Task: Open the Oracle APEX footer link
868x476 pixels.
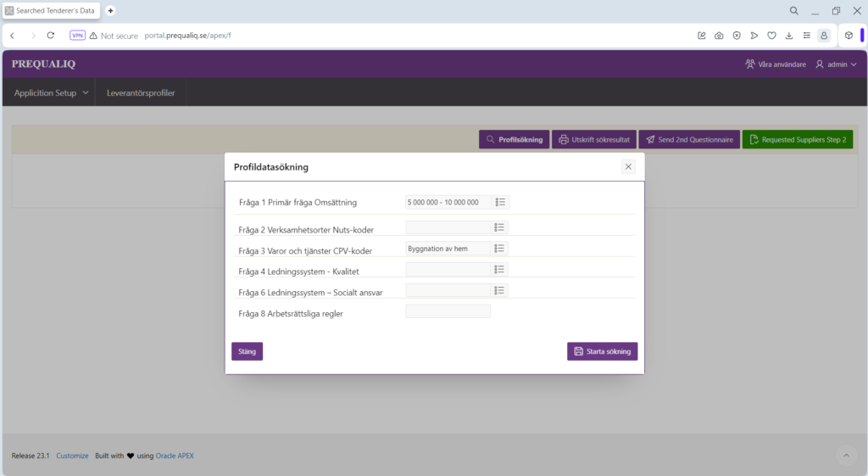Action: pyautogui.click(x=175, y=456)
